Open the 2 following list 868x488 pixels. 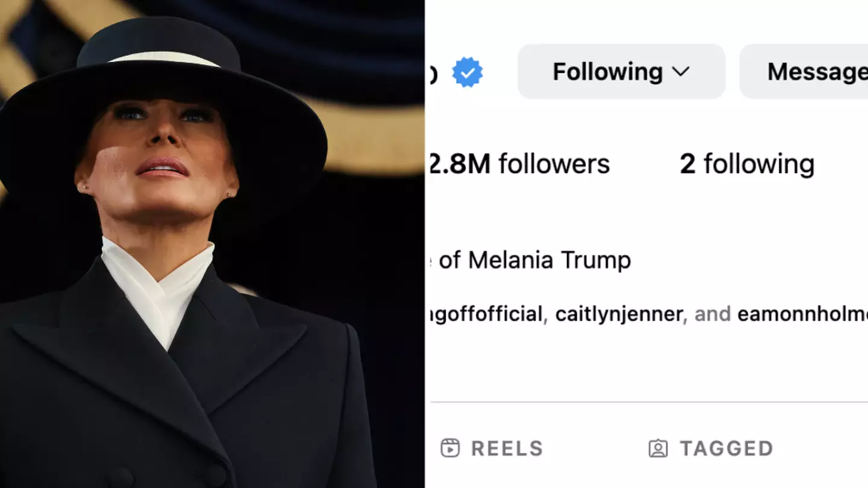(746, 163)
